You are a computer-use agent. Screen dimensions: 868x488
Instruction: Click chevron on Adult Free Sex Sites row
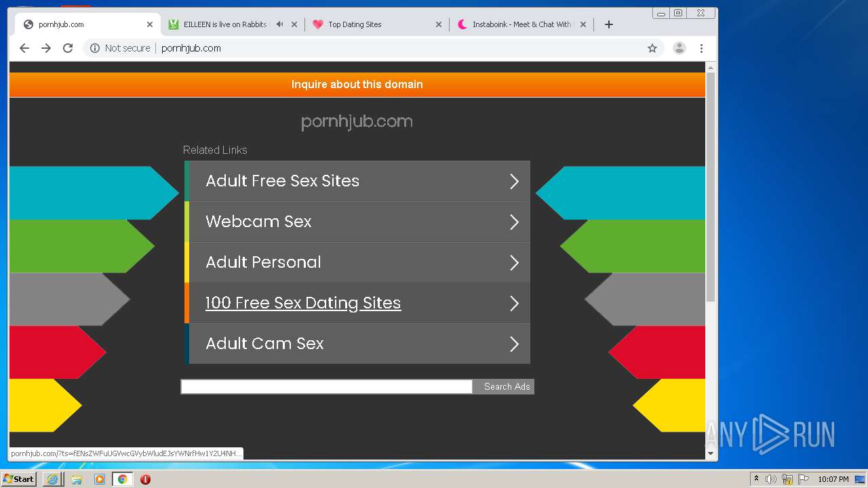pos(514,181)
